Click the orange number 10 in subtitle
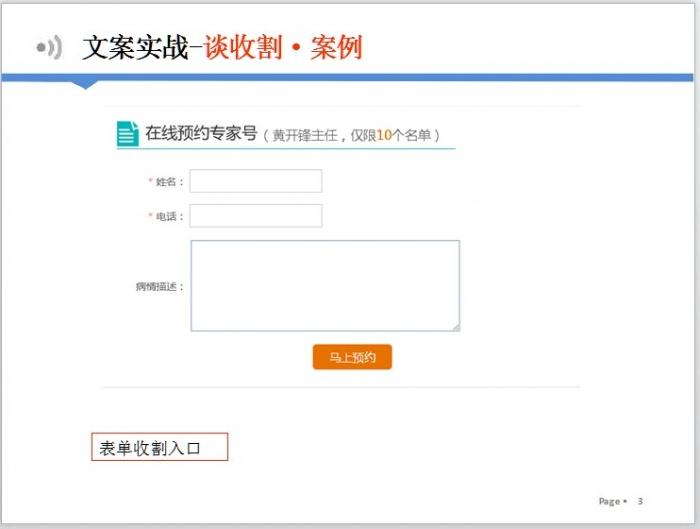The height and width of the screenshot is (529, 700). point(384,135)
